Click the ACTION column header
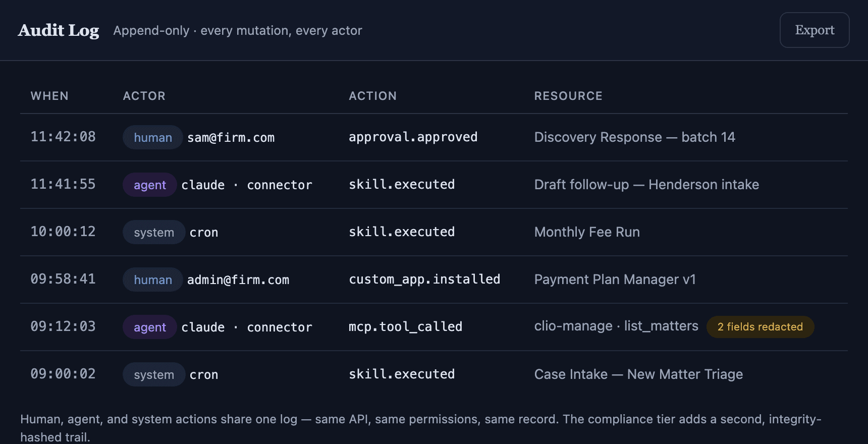 (373, 96)
